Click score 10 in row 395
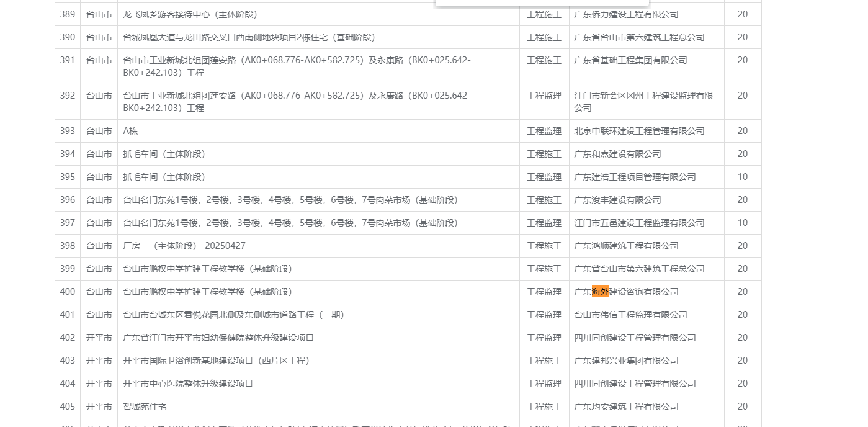This screenshot has width=868, height=427. pos(742,177)
